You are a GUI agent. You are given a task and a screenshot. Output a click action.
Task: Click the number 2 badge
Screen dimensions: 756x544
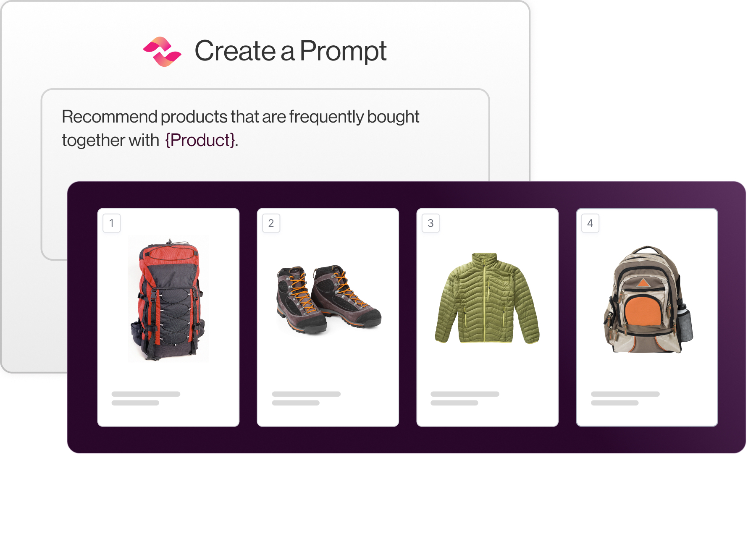click(x=271, y=223)
